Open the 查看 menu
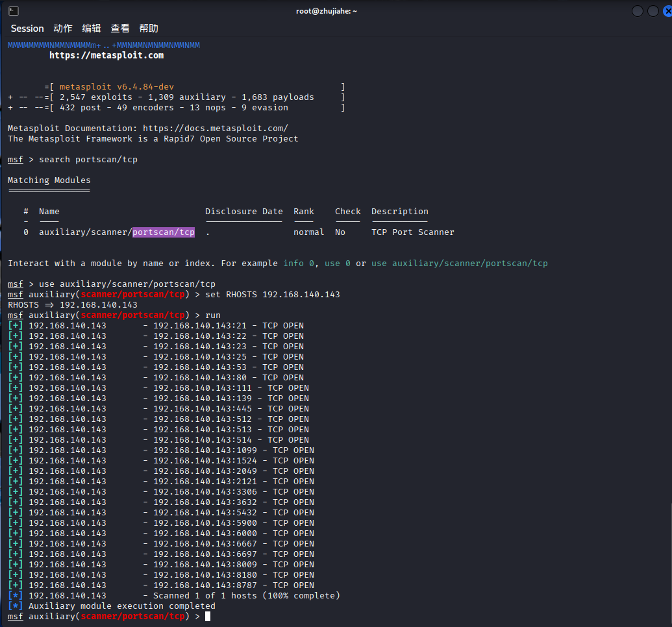This screenshot has width=672, height=627. (120, 29)
